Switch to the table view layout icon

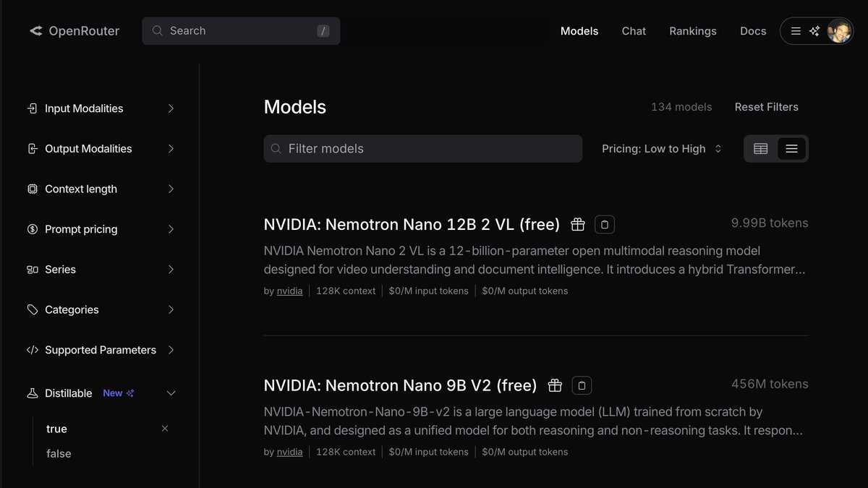click(x=760, y=148)
